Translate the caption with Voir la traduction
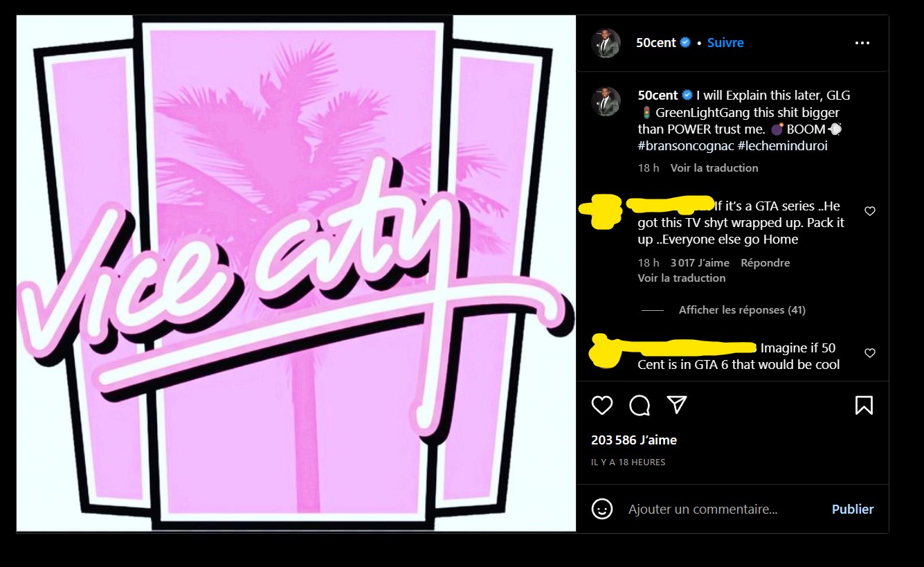 (x=714, y=168)
